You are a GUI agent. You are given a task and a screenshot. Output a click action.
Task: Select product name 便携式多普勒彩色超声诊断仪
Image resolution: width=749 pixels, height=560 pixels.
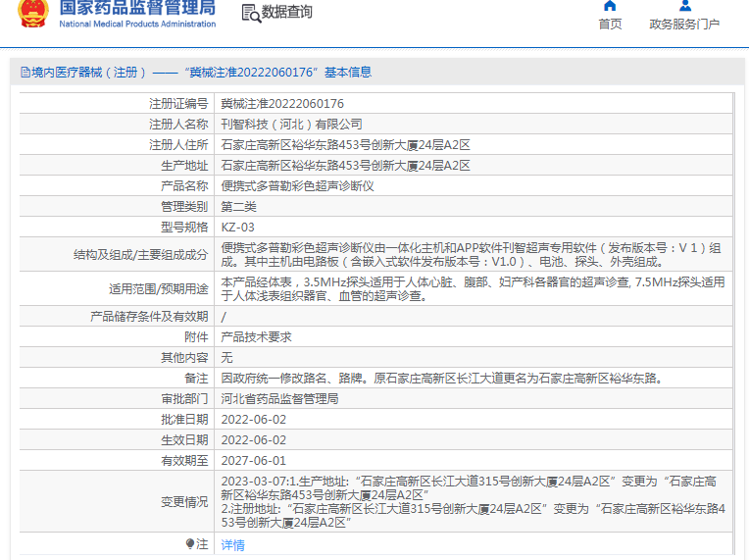coord(297,186)
